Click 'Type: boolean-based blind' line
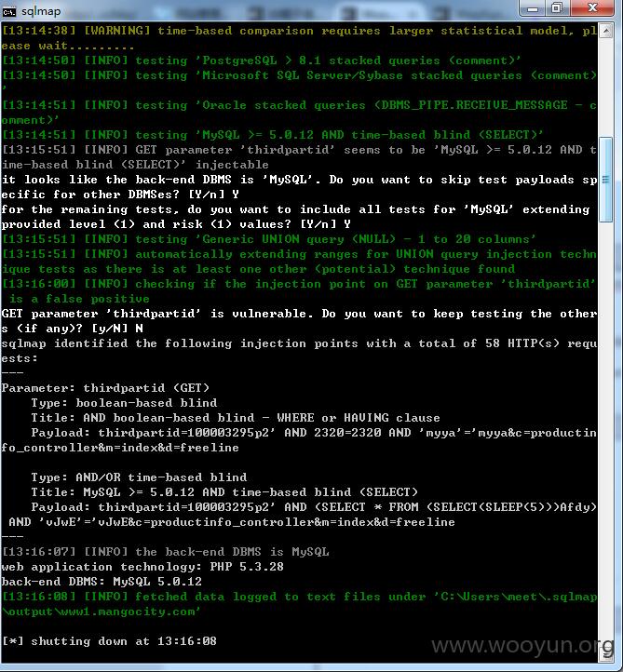The width and height of the screenshot is (623, 672). tap(124, 403)
